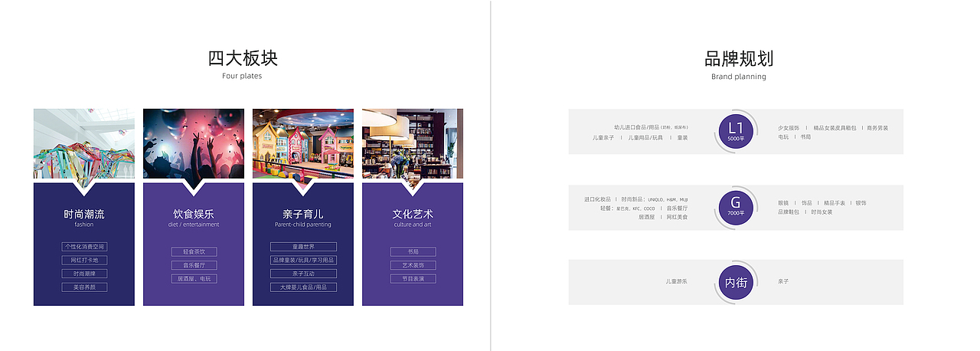Open the concert crowd photo
This screenshot has height=351, width=980.
[x=194, y=143]
